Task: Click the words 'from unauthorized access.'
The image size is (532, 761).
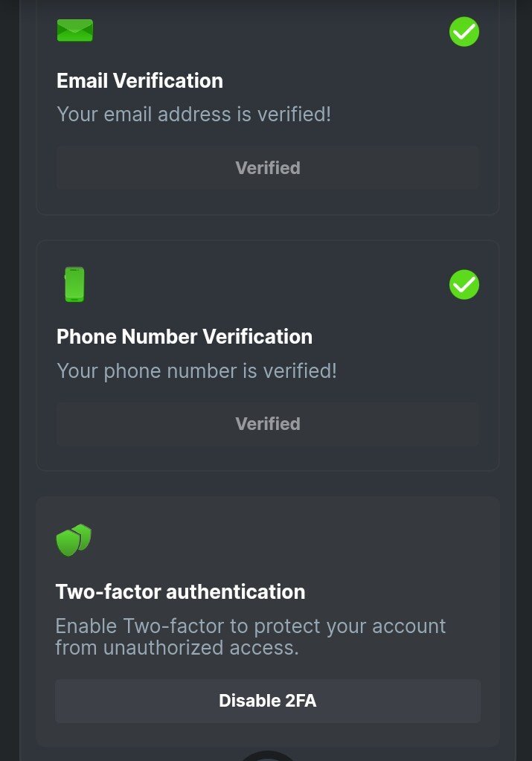Action: coord(177,648)
